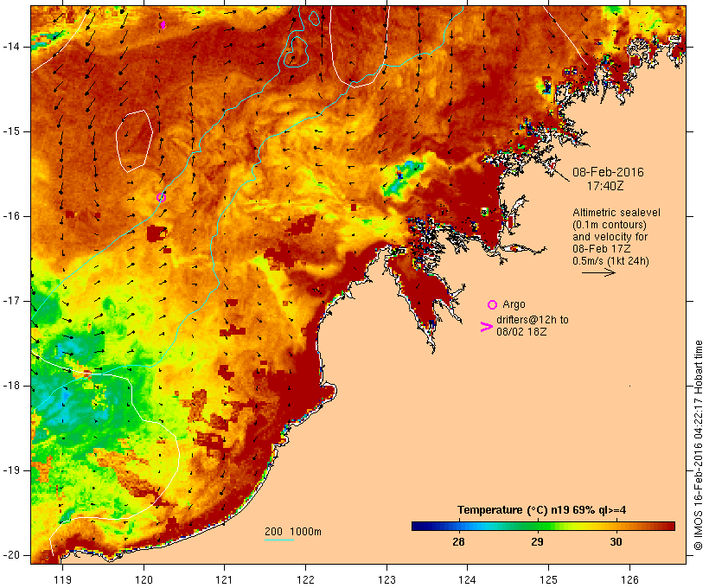
Task: Click the -15 latitude axis label
Action: [x=11, y=131]
